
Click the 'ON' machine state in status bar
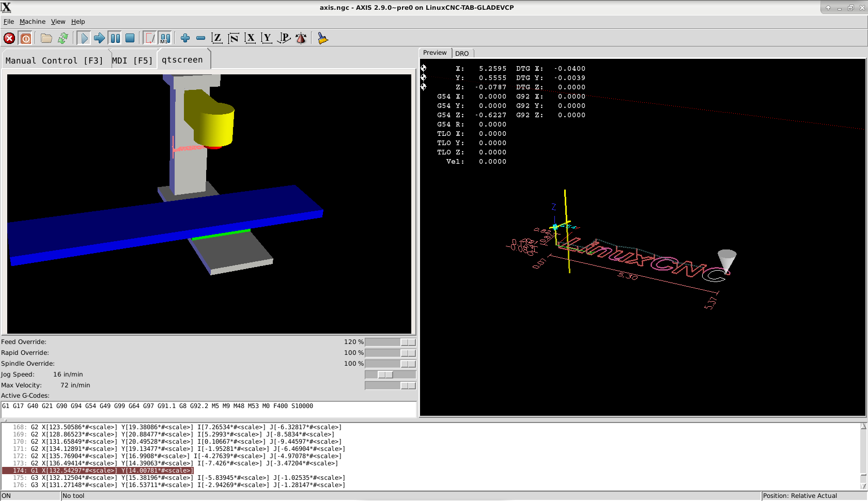coord(6,496)
